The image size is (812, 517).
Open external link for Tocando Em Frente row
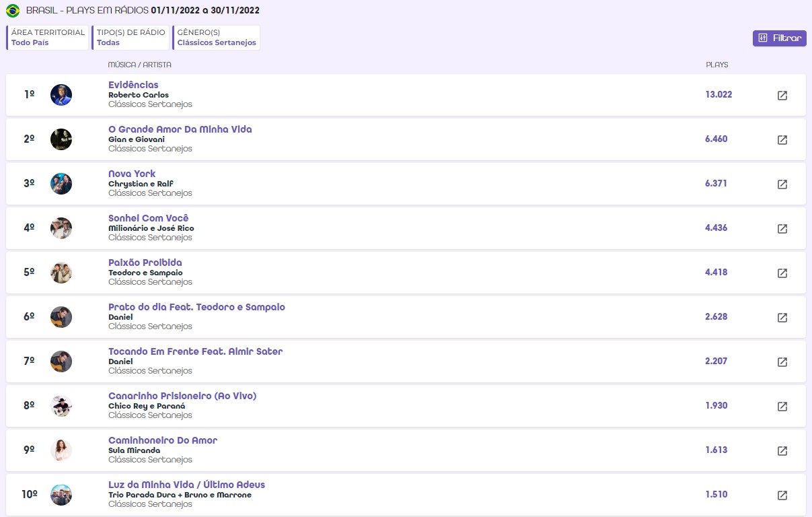pos(782,362)
